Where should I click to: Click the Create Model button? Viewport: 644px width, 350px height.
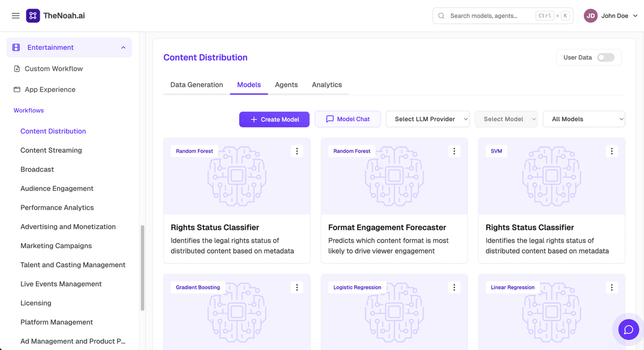click(274, 119)
